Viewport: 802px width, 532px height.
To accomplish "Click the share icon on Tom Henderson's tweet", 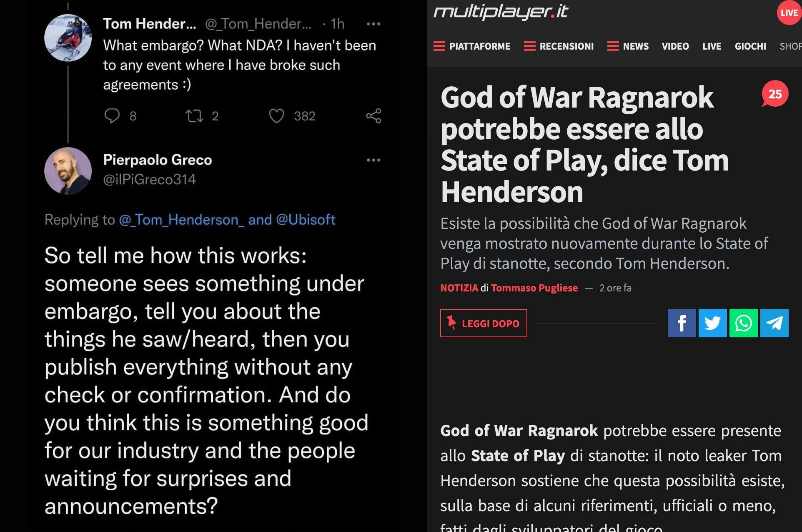I will [373, 115].
